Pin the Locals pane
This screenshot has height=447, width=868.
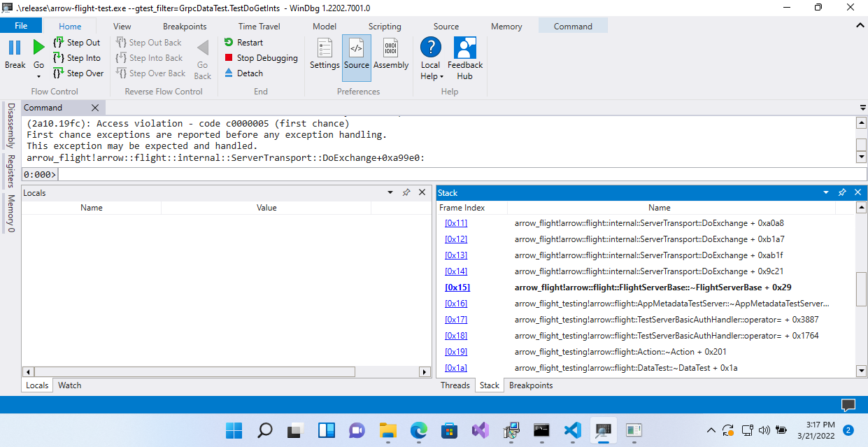(406, 192)
